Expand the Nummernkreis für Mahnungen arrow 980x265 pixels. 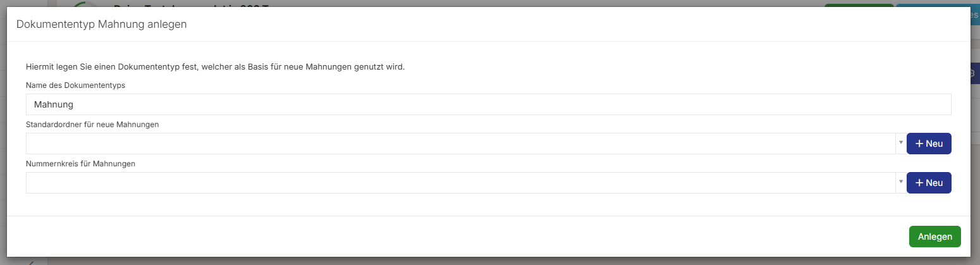coord(900,183)
